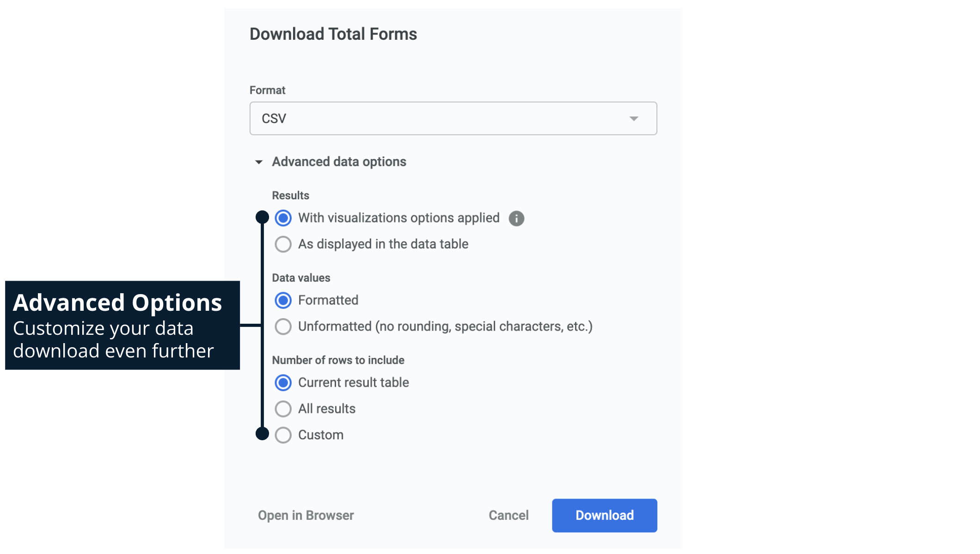Select 'Current result table' rows option
Viewport: 980px width, 554px height.
(x=283, y=383)
